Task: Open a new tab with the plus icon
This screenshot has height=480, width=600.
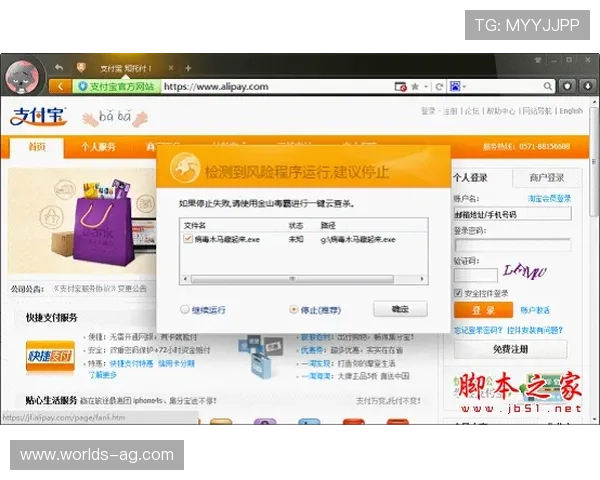Action: (x=188, y=68)
